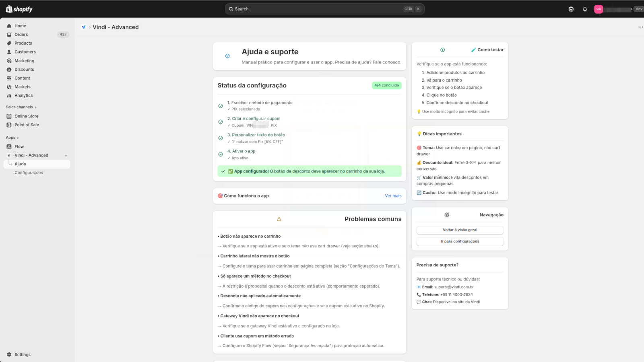The width and height of the screenshot is (644, 362).
Task: Expand the Sales channels section chevron
Action: click(35, 107)
